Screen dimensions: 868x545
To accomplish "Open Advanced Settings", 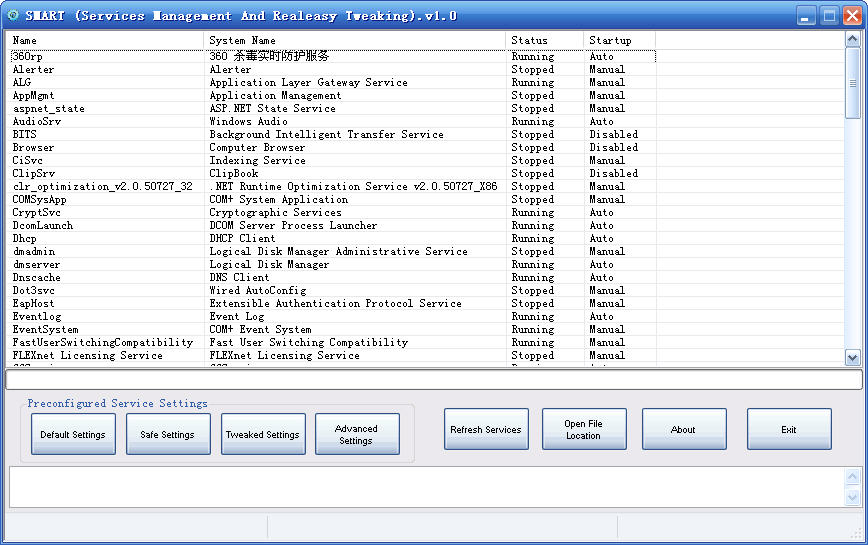I will (x=357, y=435).
